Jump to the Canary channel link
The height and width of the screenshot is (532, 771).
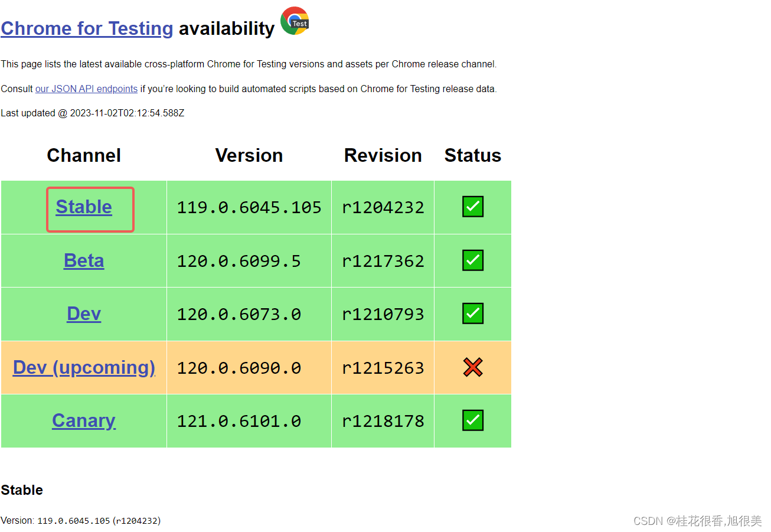coord(84,420)
